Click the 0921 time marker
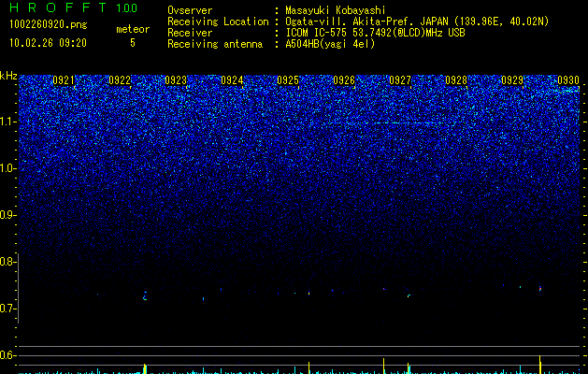 click(x=63, y=80)
